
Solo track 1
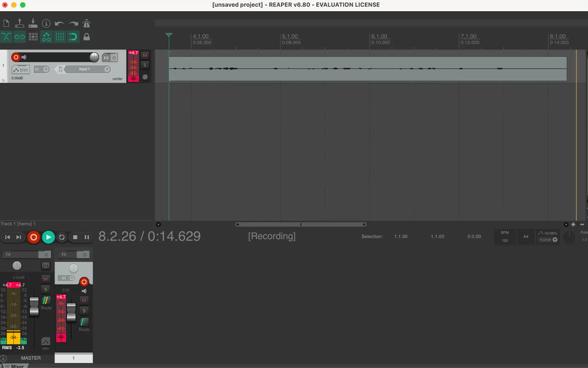tap(144, 65)
